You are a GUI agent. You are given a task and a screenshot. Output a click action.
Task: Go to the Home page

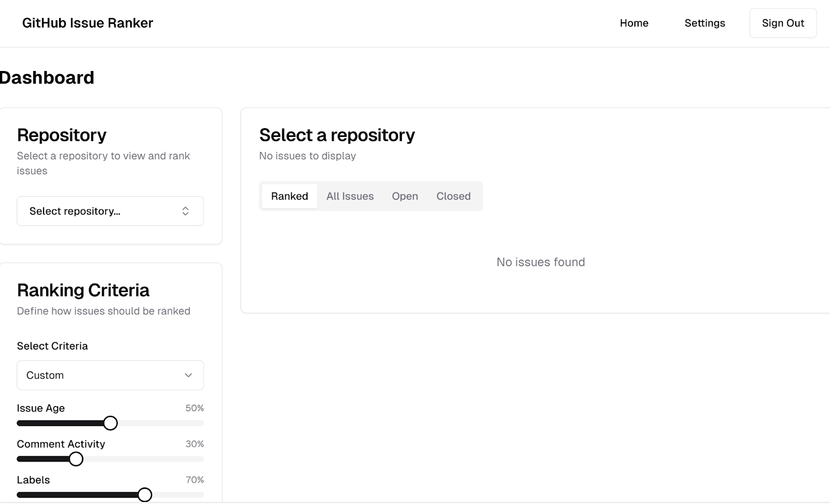click(634, 23)
